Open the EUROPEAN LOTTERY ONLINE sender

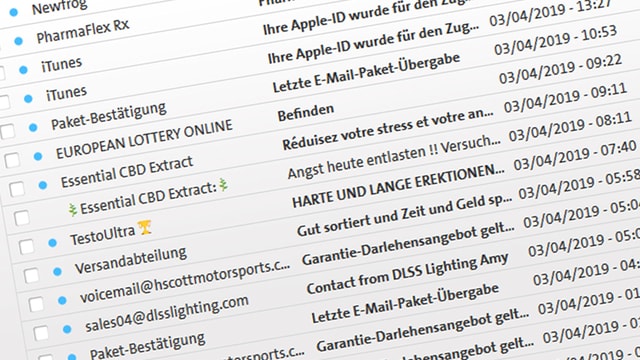[x=144, y=140]
